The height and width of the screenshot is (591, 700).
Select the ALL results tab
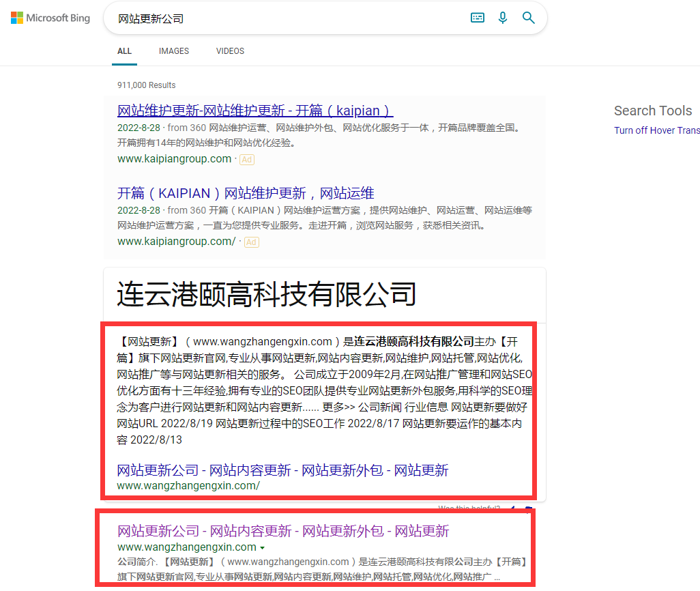[125, 51]
